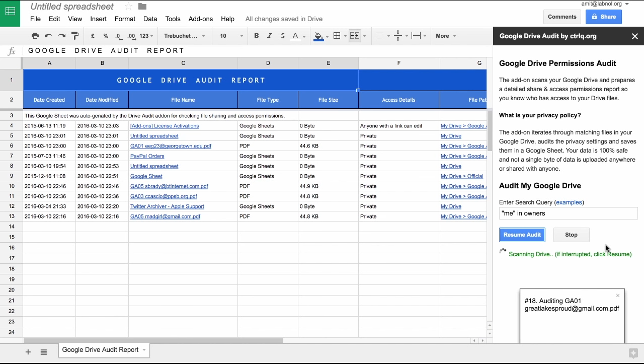Open the font size dropdown
644x364 pixels.
[x=231, y=36]
